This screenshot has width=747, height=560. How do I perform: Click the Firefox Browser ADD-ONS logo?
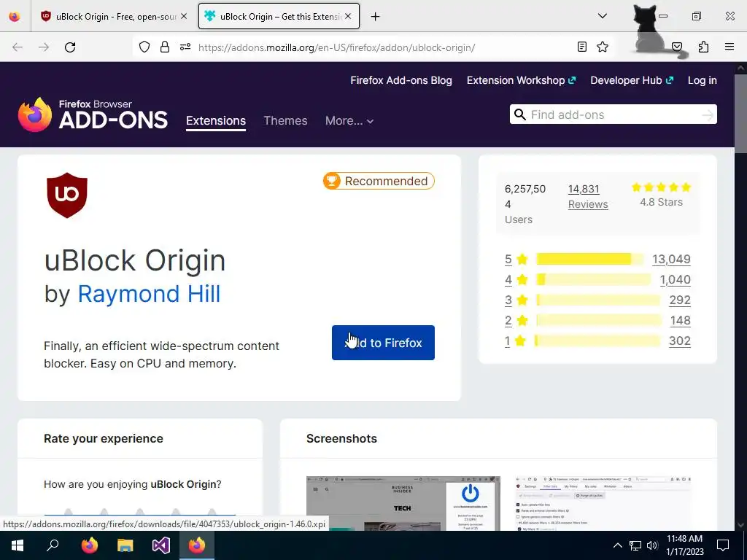[93, 114]
